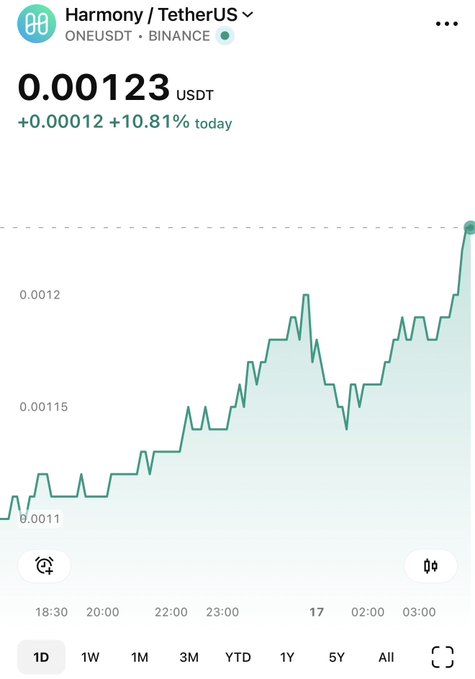Select the YTD timeframe
The height and width of the screenshot is (679, 475).
click(238, 657)
